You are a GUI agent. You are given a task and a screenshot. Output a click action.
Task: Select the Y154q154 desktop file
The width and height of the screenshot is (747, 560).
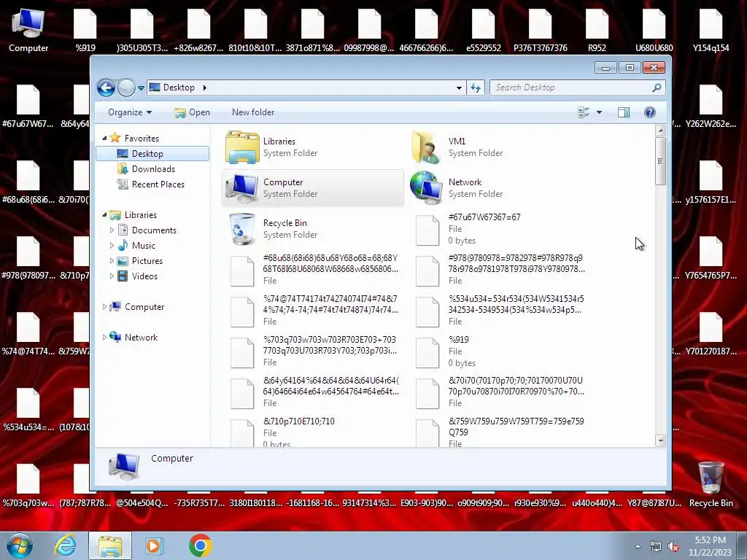coord(711,30)
